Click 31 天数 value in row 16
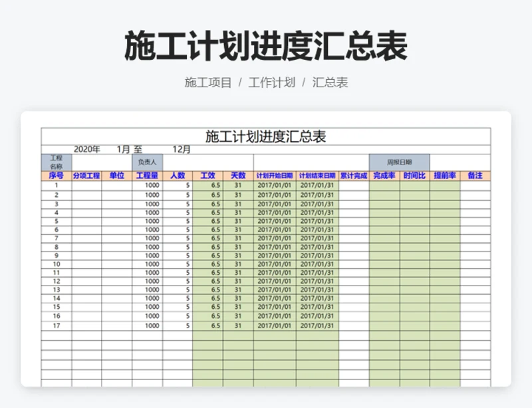Screen dimensions: 532x408 [x=238, y=316]
